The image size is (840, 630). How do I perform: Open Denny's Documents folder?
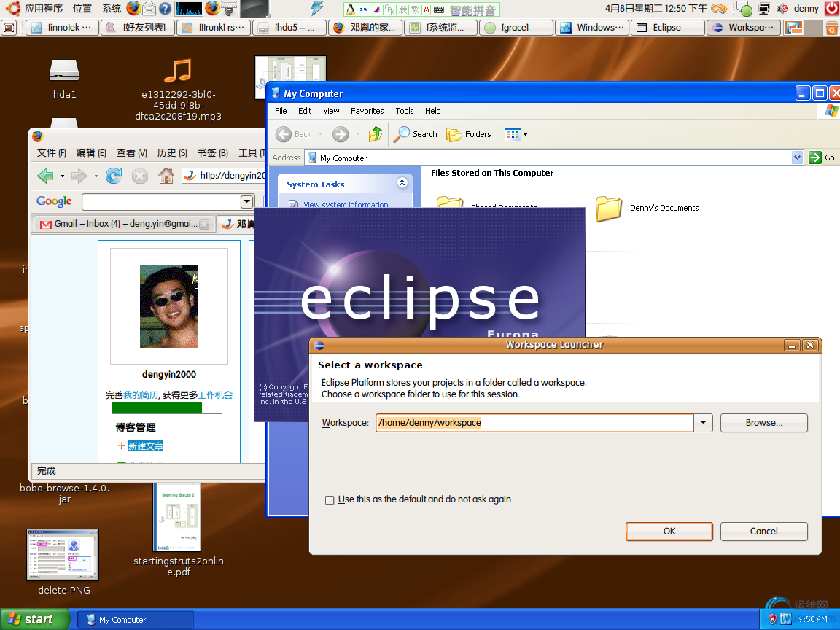[647, 209]
